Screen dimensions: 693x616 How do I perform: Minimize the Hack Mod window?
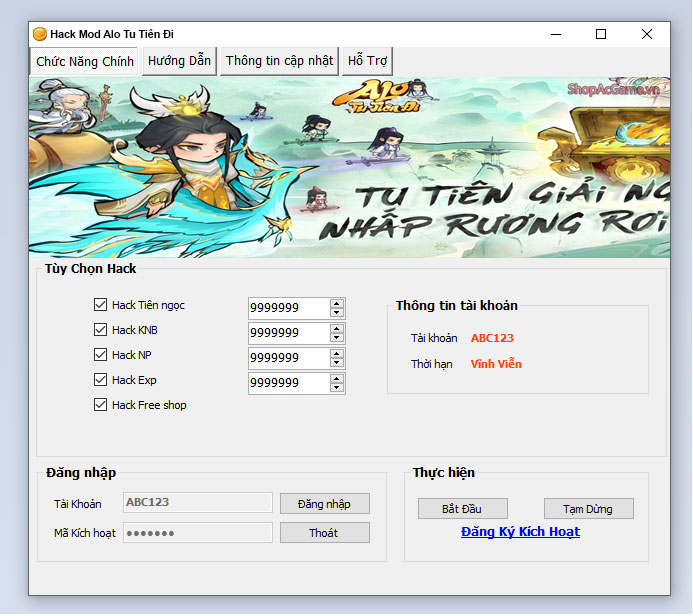[556, 34]
